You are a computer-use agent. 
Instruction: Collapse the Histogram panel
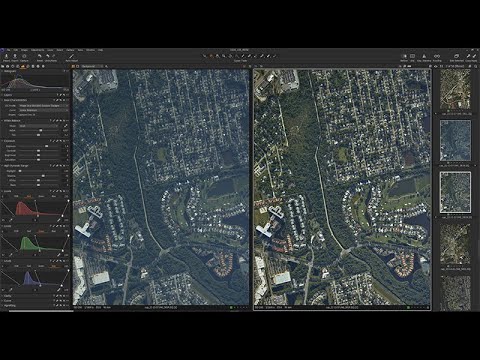click(2, 71)
